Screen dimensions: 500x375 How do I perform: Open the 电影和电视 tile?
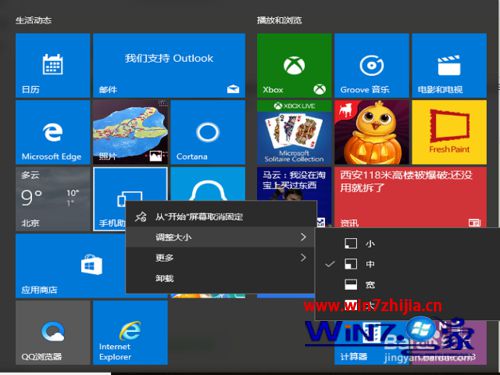(x=449, y=65)
